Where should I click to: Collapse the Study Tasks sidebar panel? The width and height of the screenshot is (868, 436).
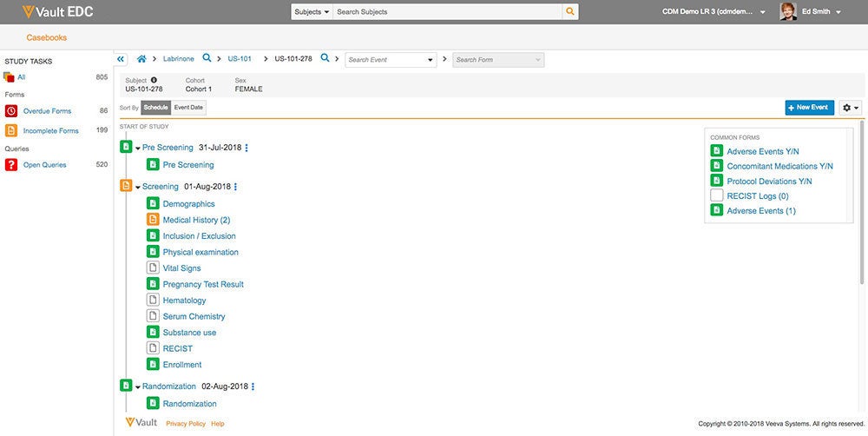tap(121, 59)
